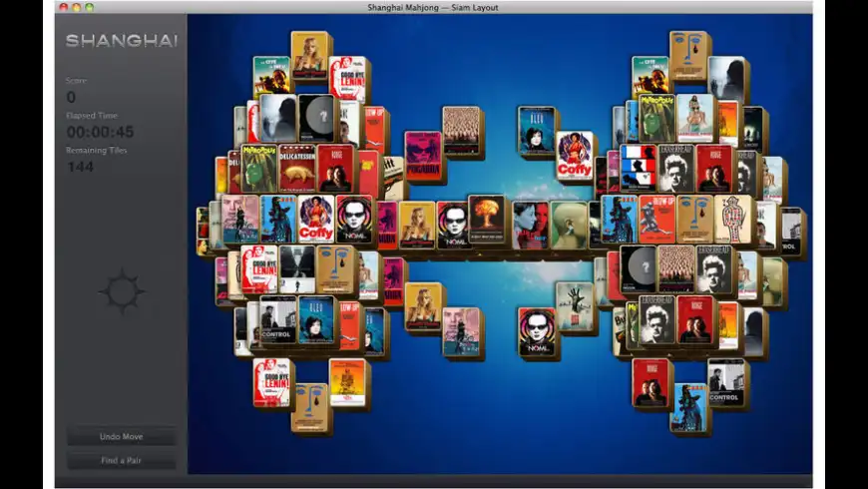The width and height of the screenshot is (868, 489).
Task: Select the Bleu tile beside the Control tile
Action: tap(316, 320)
